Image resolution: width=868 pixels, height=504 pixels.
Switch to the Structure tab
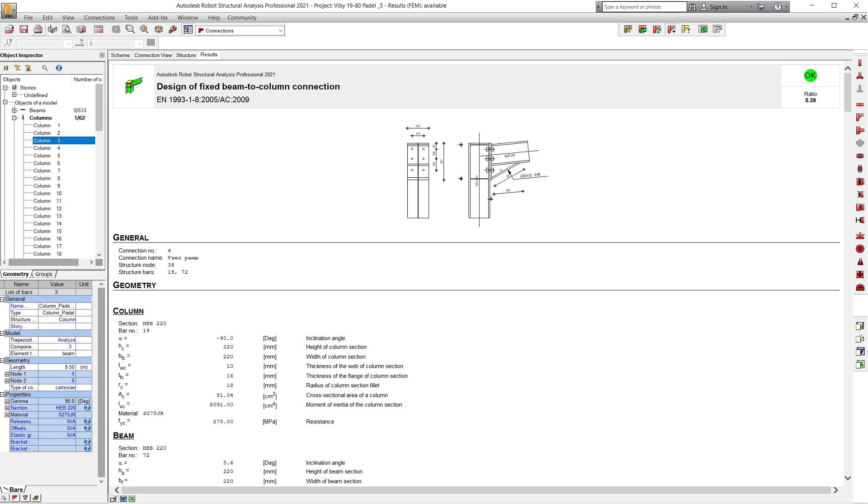click(x=186, y=55)
